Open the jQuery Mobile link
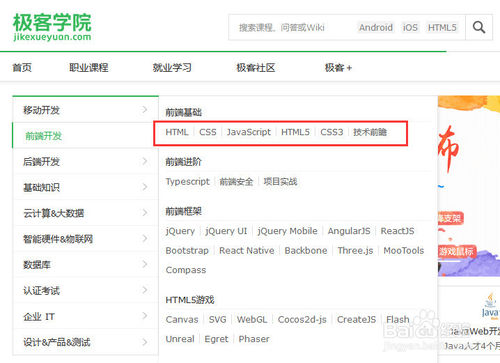The image size is (500, 363). (287, 231)
